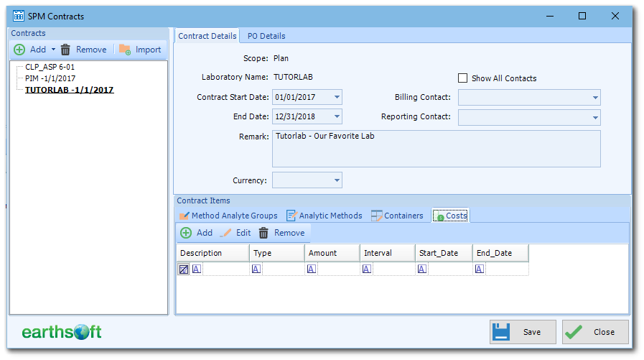Click the Description column filter icon
Screen dimensions: 644x360
coord(197,269)
